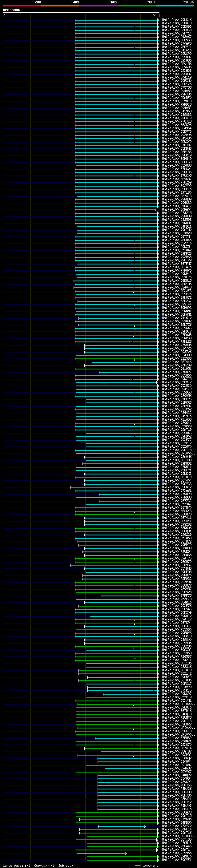Select hit label UniRef100_B6V686
The width and height of the screenshot is (197, 868).
[176, 67]
